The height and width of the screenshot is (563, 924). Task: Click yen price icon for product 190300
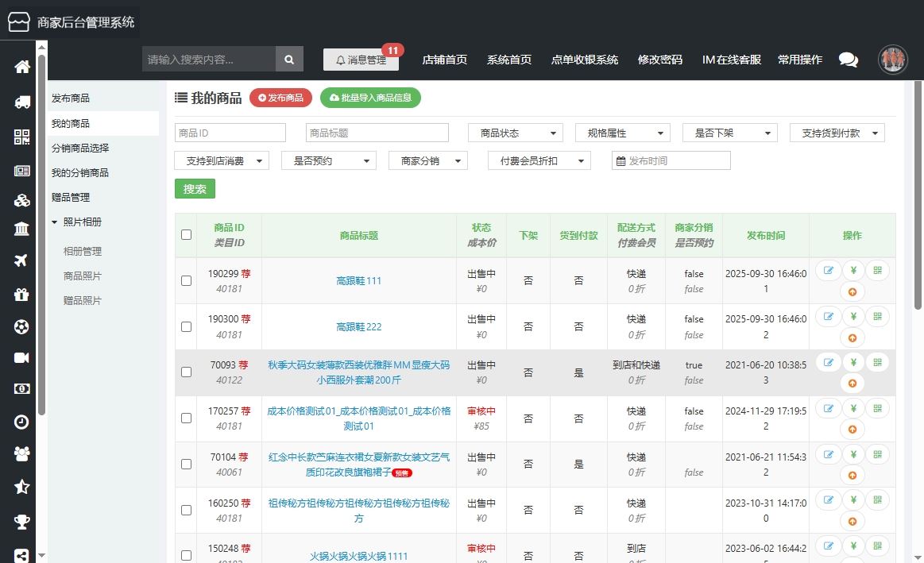852,316
